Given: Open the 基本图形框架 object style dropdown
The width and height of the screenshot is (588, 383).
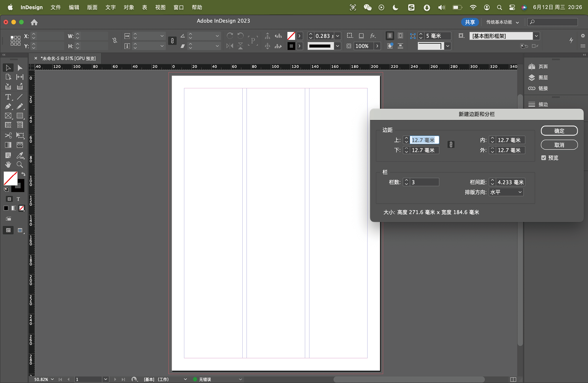Looking at the screenshot, I should [x=536, y=36].
